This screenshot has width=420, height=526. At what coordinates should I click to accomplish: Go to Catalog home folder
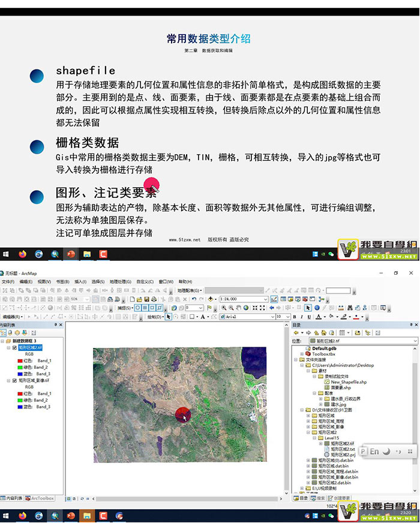(x=324, y=332)
